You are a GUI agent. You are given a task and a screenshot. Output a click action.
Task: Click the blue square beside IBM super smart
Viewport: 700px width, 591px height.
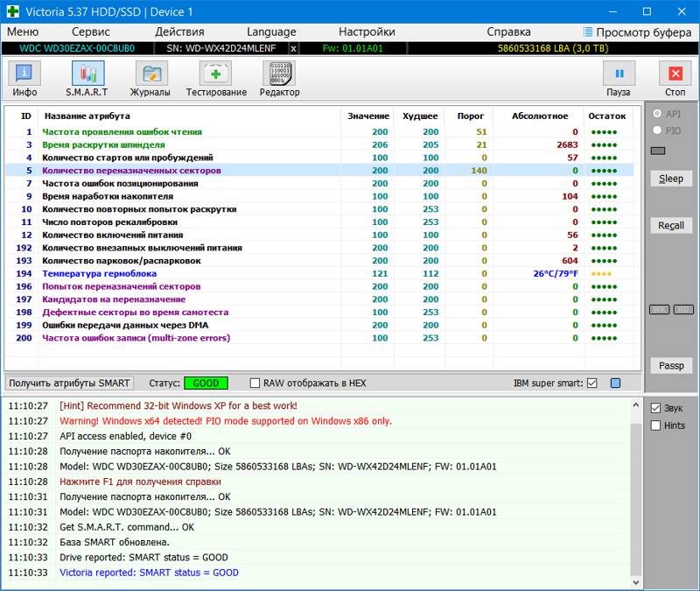[x=615, y=383]
